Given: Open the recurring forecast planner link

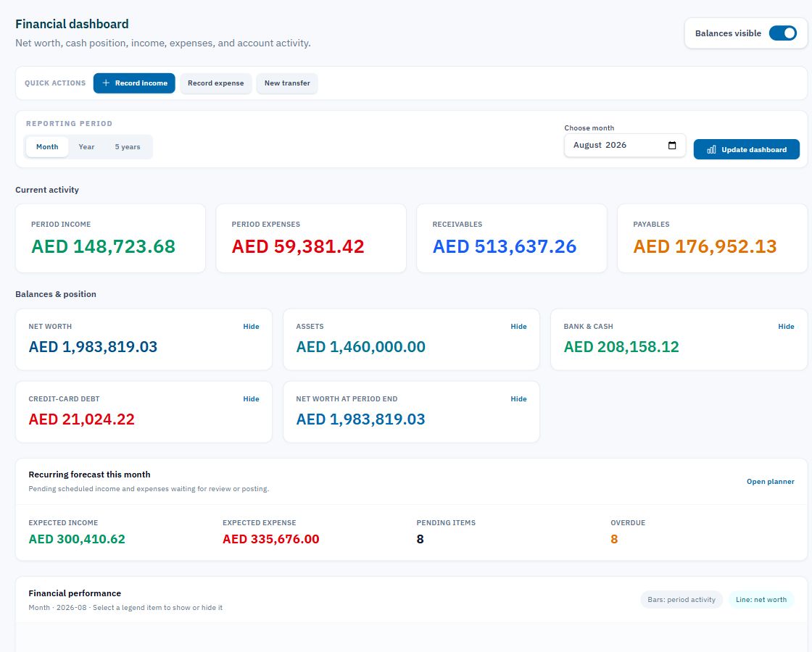Looking at the screenshot, I should [x=770, y=482].
